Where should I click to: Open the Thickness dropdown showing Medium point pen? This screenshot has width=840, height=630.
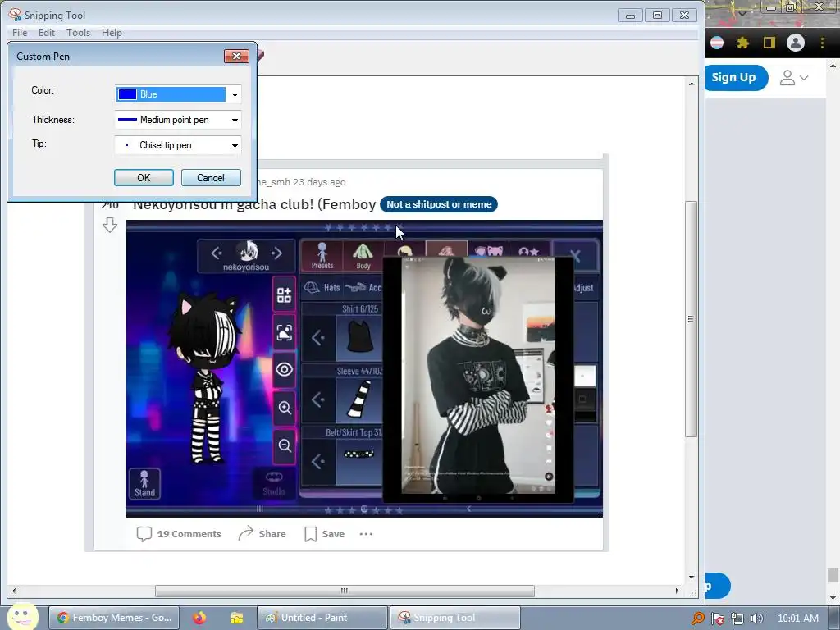(x=178, y=120)
